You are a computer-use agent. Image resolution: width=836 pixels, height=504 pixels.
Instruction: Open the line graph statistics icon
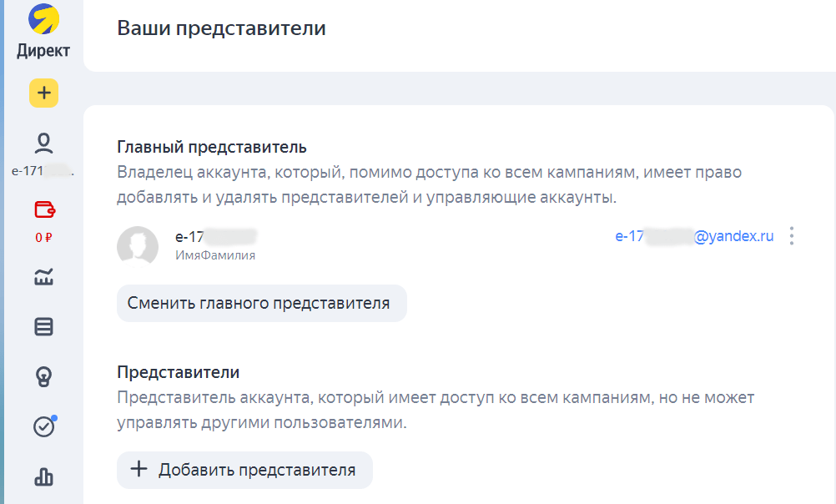pyautogui.click(x=43, y=278)
